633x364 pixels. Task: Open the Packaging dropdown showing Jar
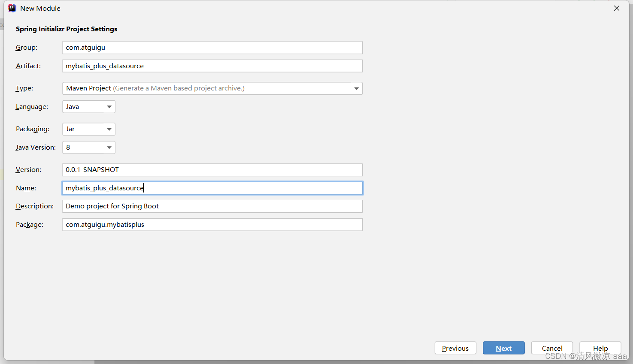point(89,129)
